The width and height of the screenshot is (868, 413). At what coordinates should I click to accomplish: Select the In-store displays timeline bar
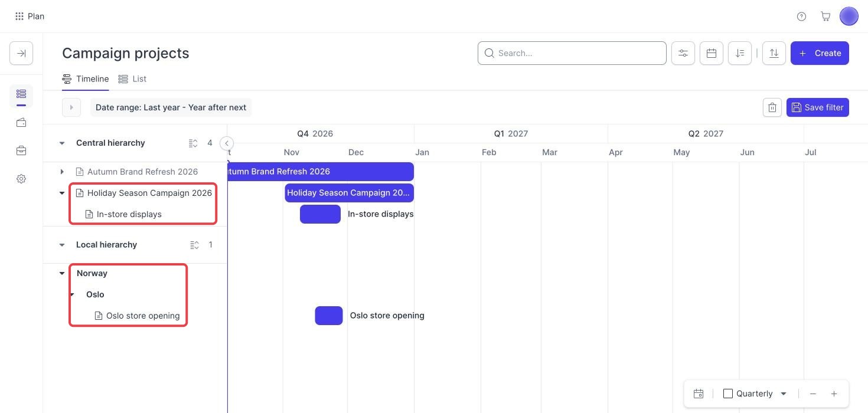[320, 214]
